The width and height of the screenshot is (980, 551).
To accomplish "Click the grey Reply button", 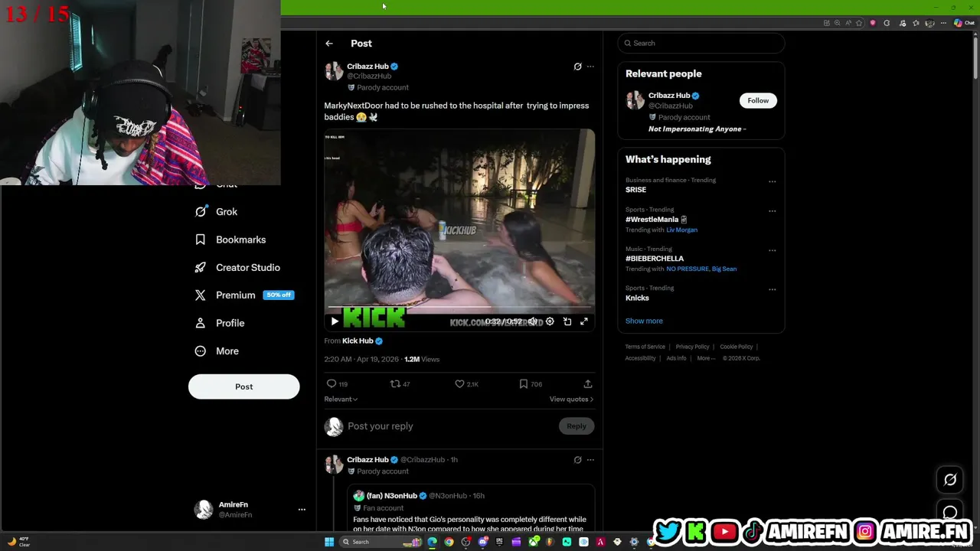I will point(576,426).
